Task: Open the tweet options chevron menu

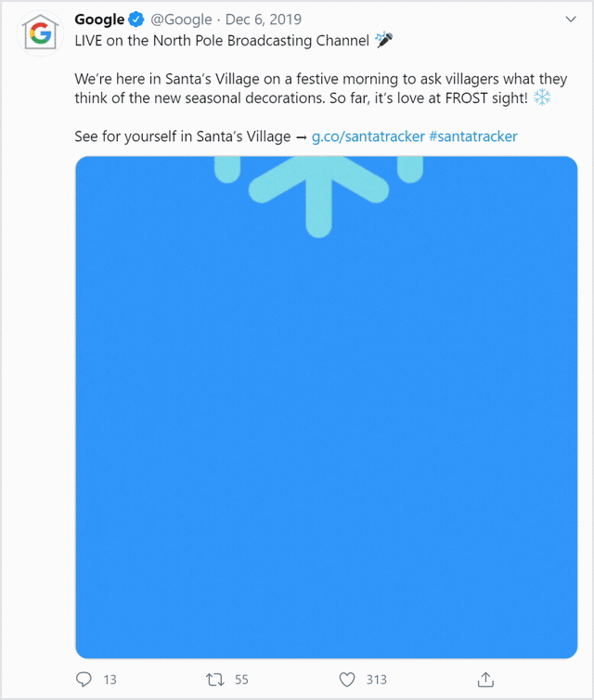Action: pyautogui.click(x=571, y=19)
